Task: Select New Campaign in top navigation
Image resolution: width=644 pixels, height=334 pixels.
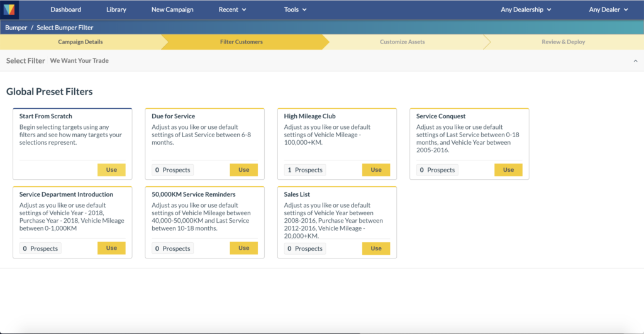Action: [x=172, y=9]
